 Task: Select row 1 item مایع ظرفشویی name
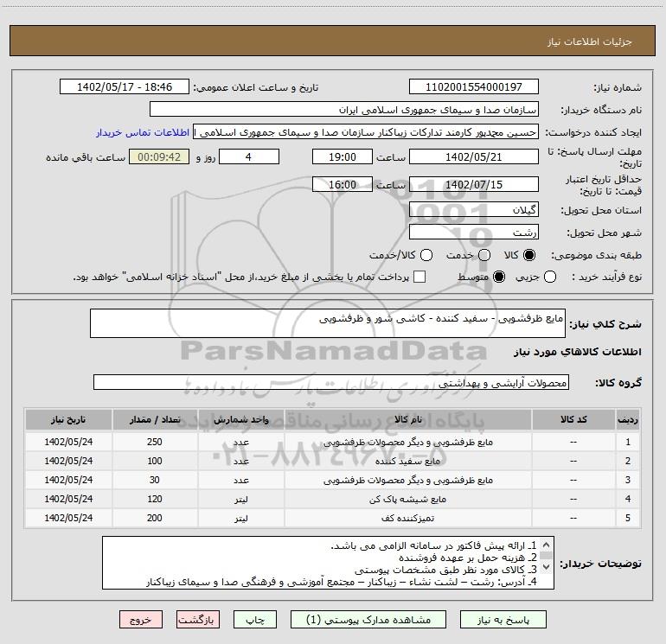coord(407,442)
